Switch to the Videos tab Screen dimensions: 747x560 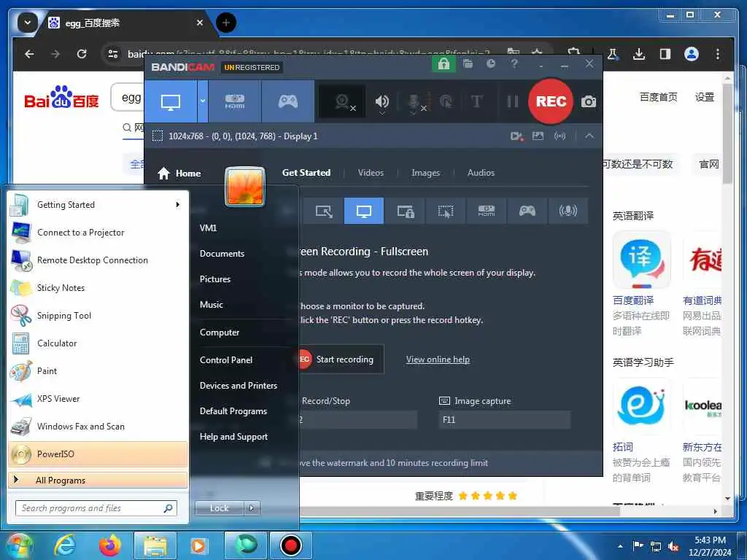click(371, 173)
